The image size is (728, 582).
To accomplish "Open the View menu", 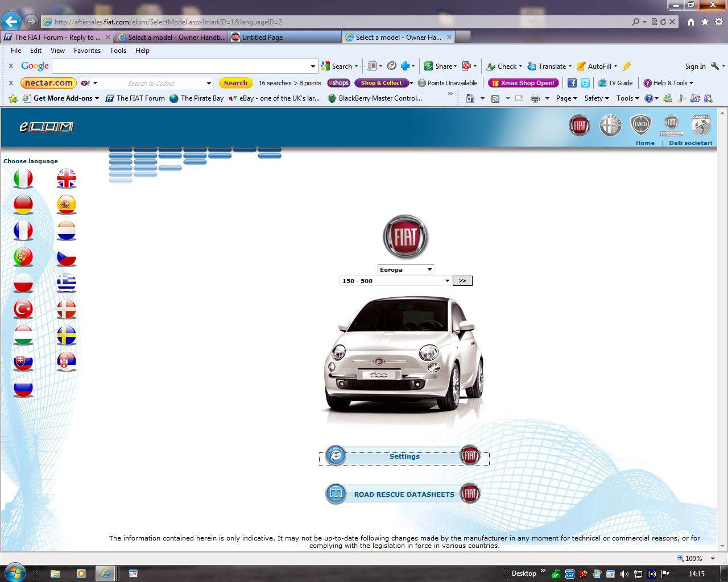I will [57, 51].
